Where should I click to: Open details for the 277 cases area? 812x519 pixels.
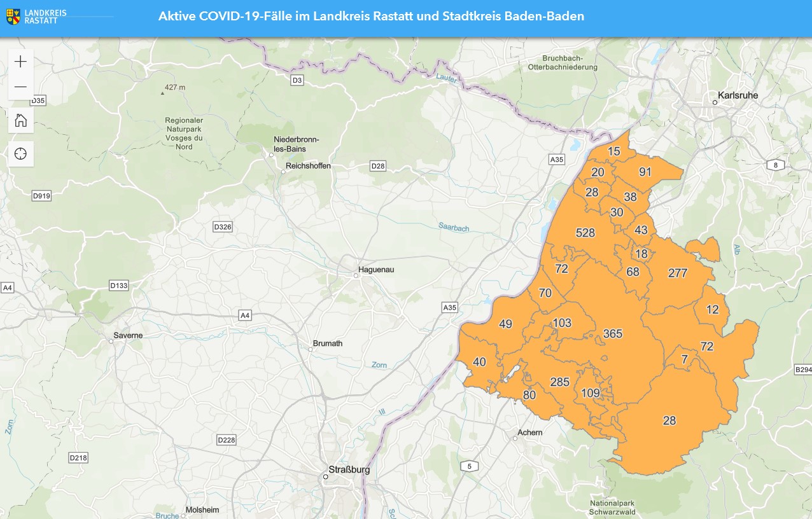click(x=678, y=273)
